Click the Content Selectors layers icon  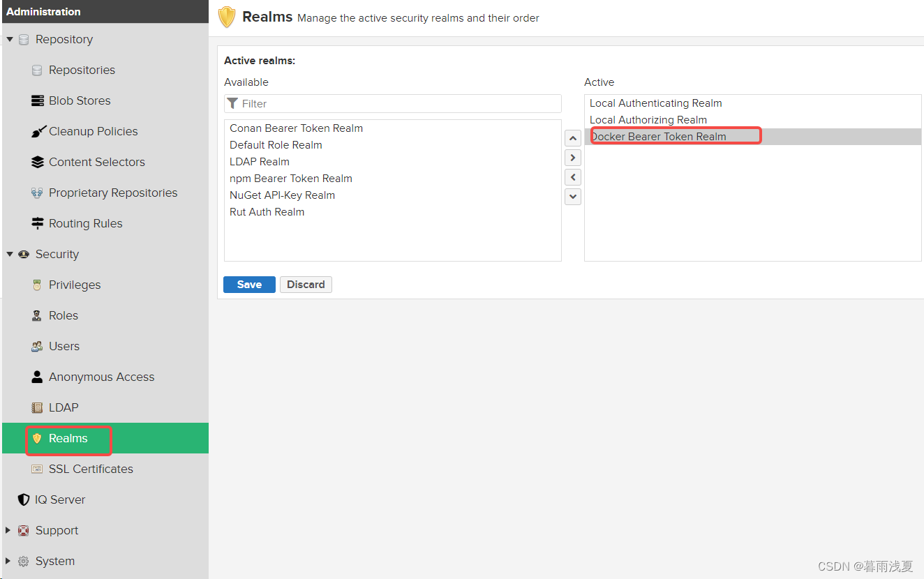coord(38,163)
